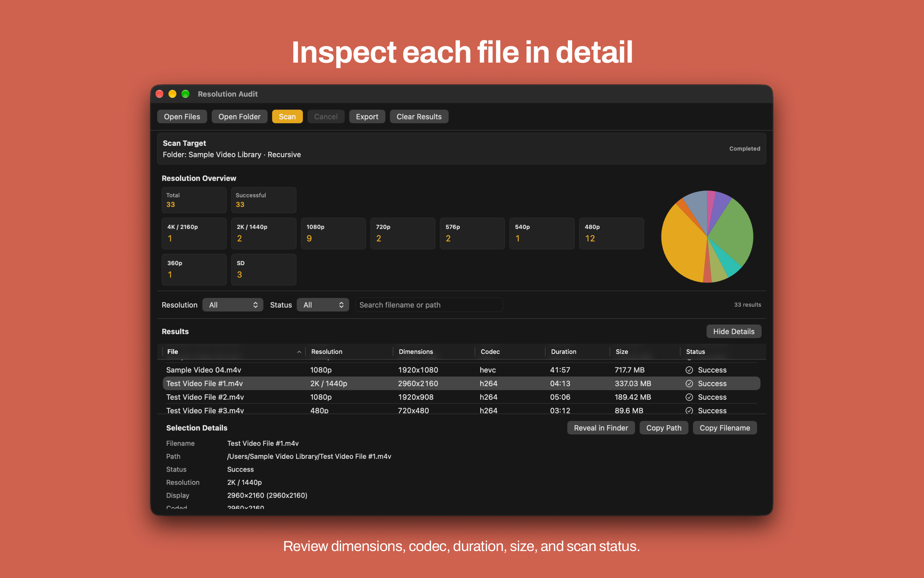Sort by the Resolution column header

349,352
